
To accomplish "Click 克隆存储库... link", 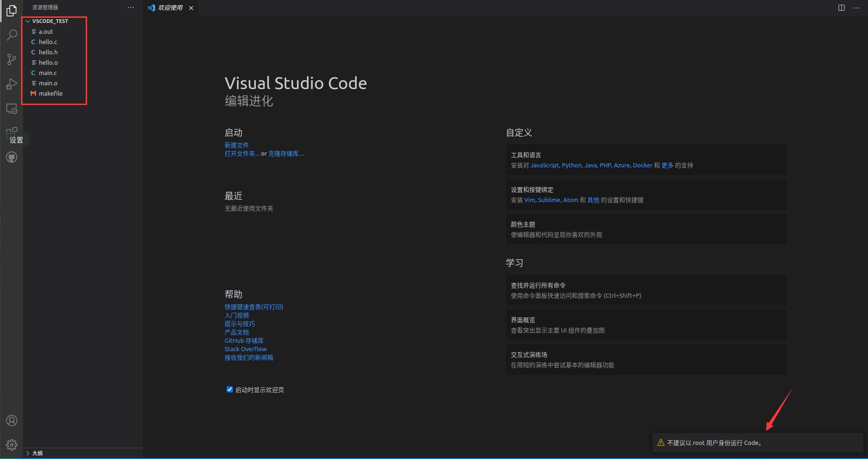I will tap(286, 154).
